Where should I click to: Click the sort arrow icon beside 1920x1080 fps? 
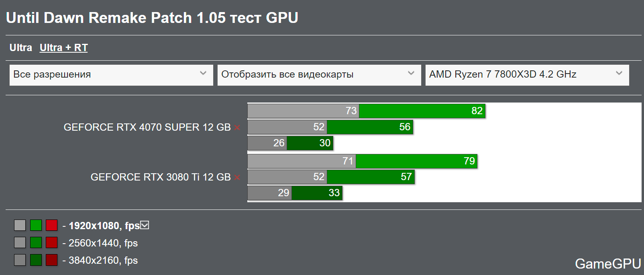[x=145, y=225]
